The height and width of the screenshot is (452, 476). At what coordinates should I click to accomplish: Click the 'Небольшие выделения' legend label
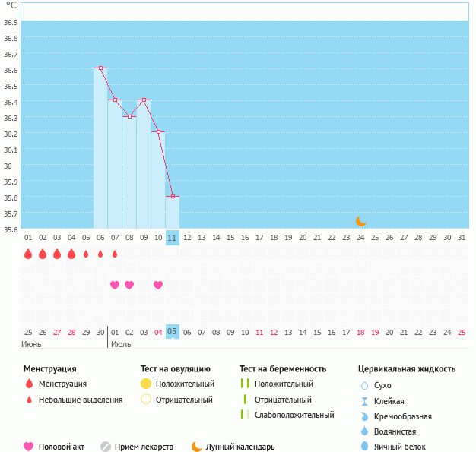[x=81, y=400]
